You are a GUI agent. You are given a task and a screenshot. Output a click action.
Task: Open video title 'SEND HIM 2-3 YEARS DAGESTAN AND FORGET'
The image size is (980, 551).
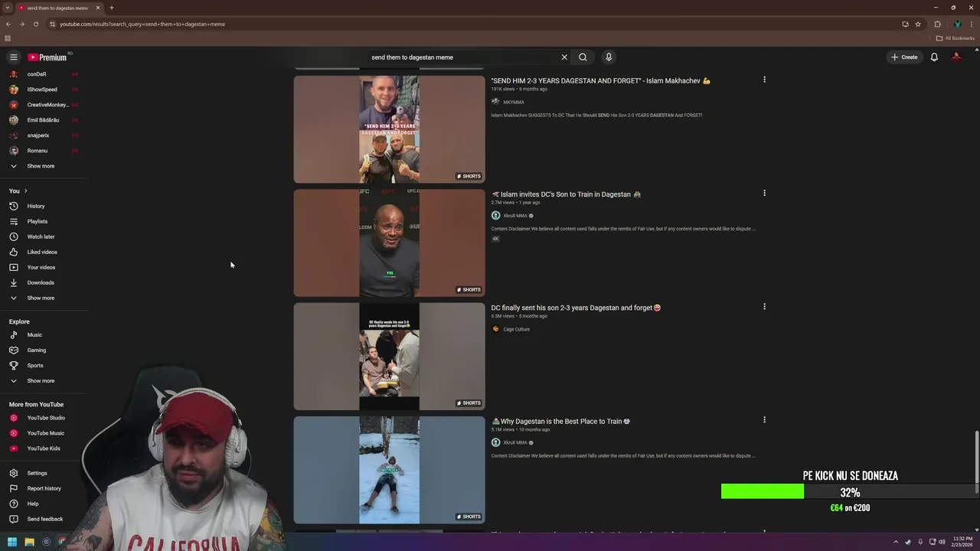pos(600,80)
